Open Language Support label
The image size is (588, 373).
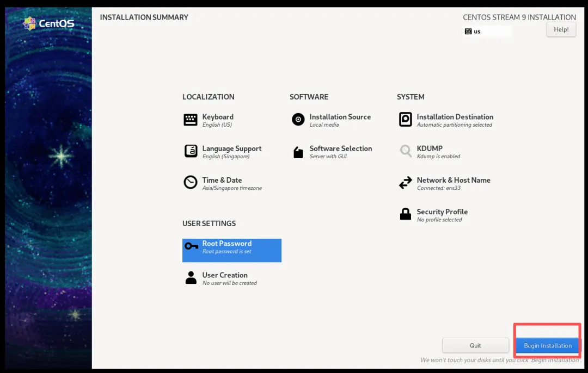232,148
